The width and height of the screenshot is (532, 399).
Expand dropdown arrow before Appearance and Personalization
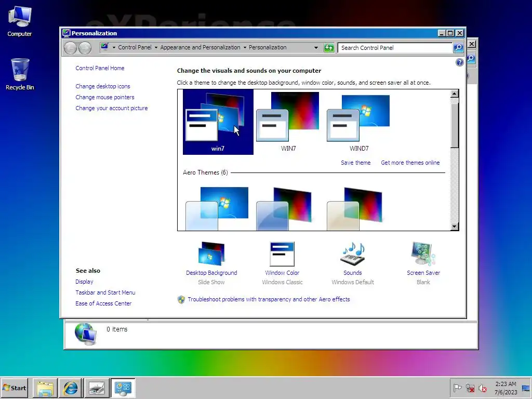[156, 47]
